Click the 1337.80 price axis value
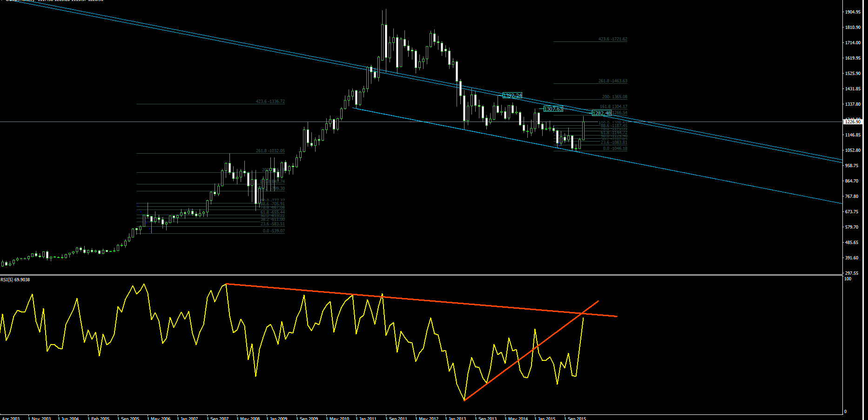Image resolution: width=868 pixels, height=420 pixels. point(853,104)
